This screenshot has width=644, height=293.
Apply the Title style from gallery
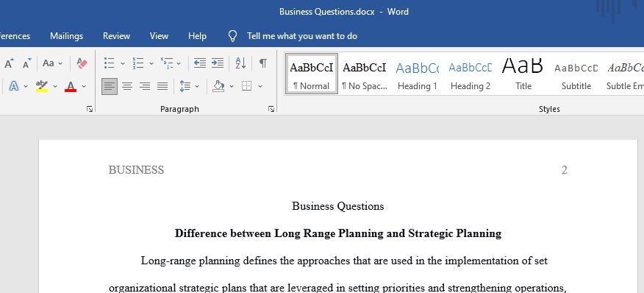[523, 74]
